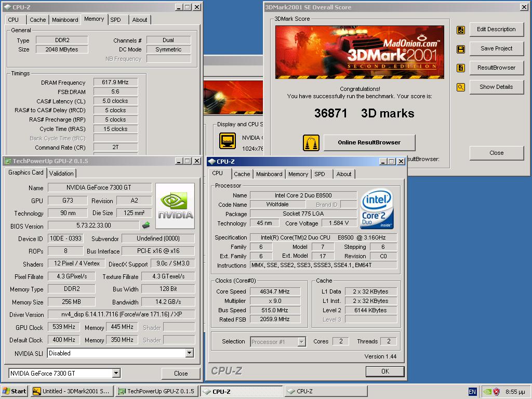Click Close button in GPU-Z
This screenshot has height=399, width=532.
pos(181,373)
